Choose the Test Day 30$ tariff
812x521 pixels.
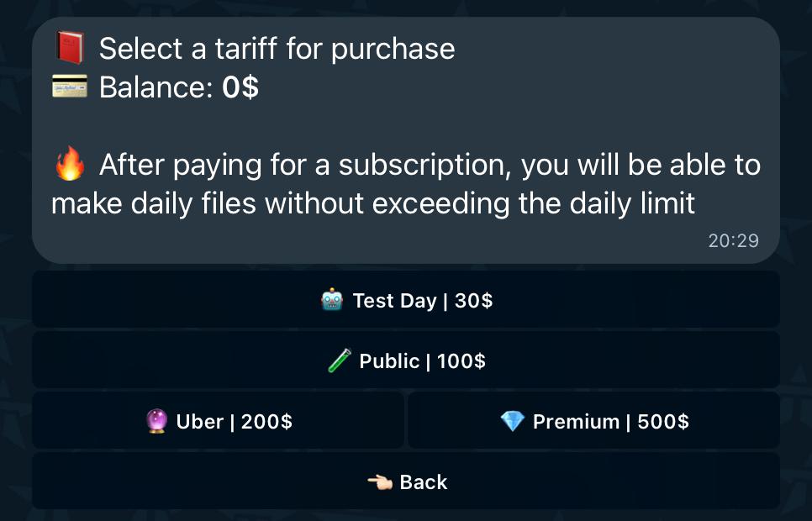point(406,299)
